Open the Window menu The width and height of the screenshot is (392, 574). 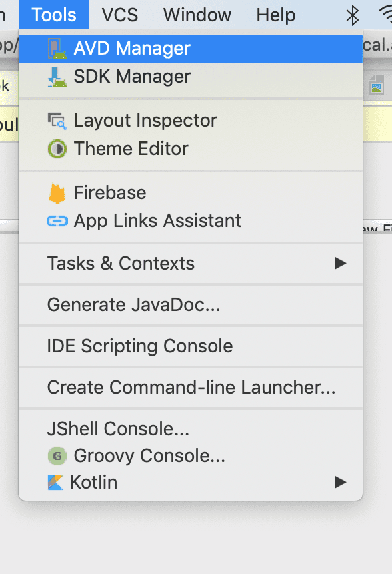coord(197,15)
